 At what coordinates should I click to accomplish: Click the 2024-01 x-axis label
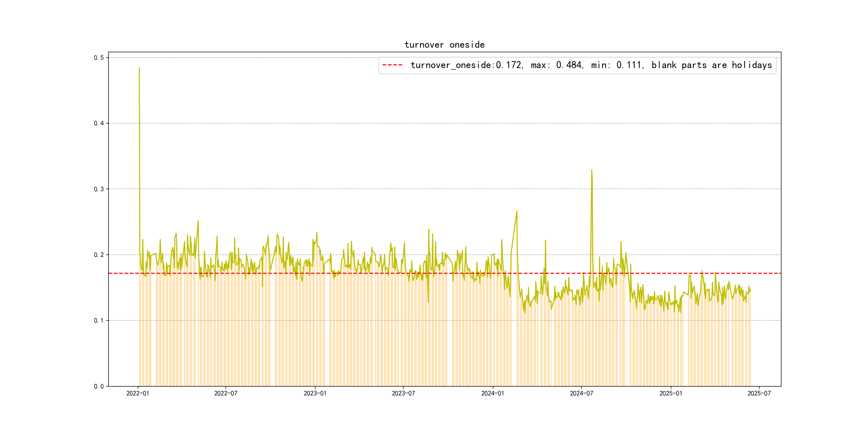tap(493, 394)
